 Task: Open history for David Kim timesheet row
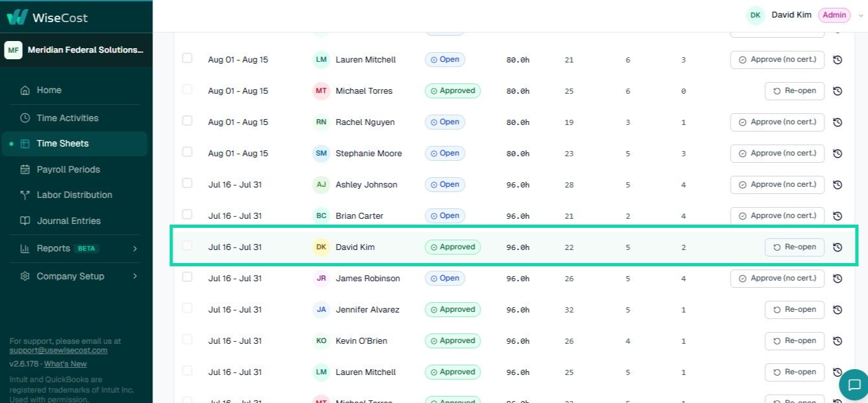pos(837,247)
